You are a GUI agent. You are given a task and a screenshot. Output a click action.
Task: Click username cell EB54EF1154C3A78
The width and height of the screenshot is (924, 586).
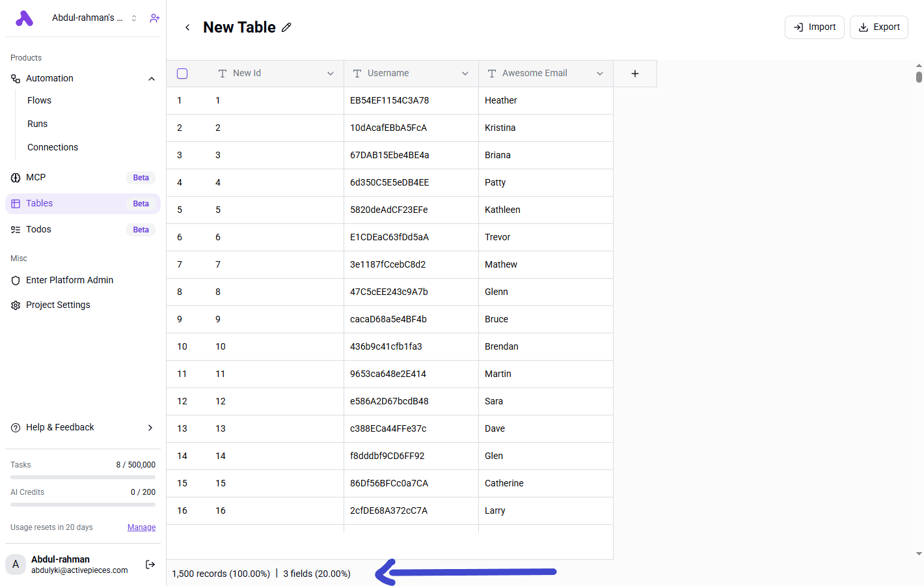(x=411, y=100)
